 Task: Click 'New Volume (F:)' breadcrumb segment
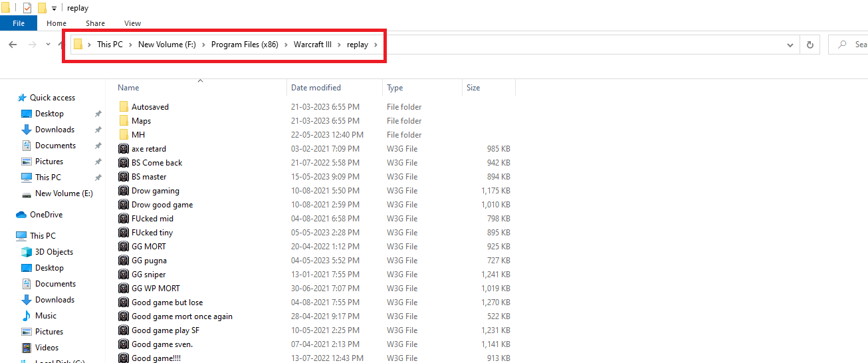167,45
